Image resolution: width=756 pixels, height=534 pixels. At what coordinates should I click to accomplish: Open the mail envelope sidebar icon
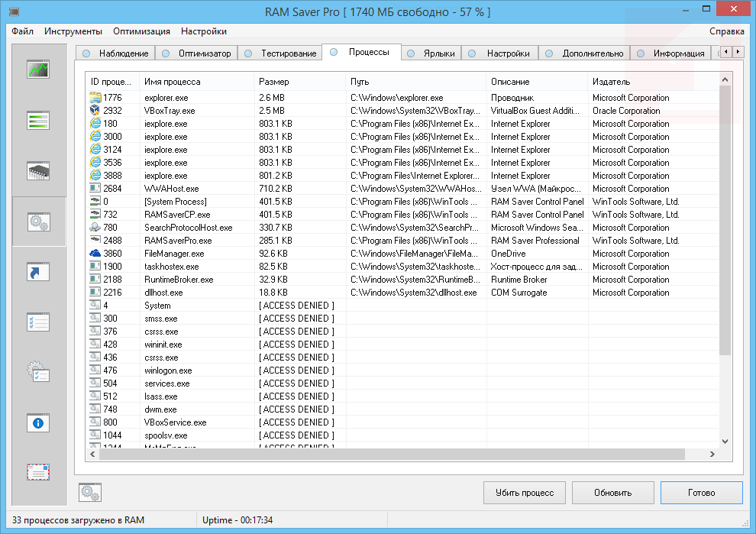point(38,472)
